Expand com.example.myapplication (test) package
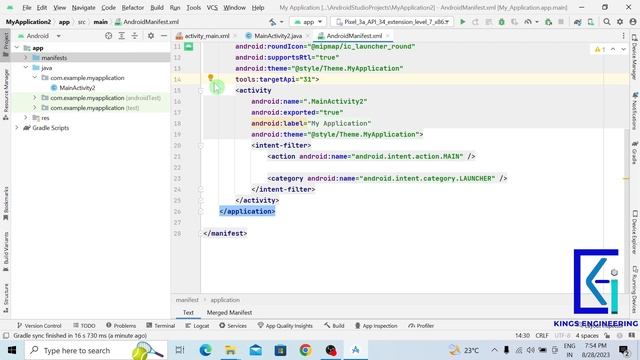The image size is (640, 360). coord(35,108)
